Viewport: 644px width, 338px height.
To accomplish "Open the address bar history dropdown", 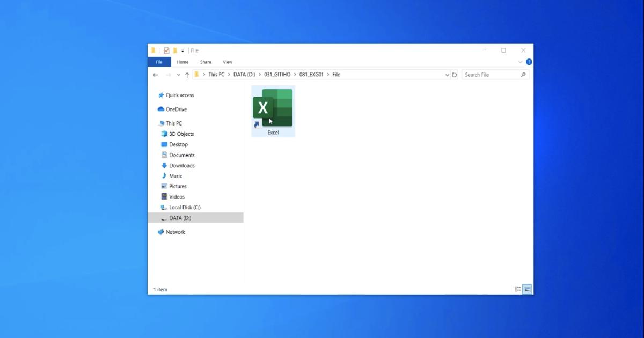I will (x=448, y=75).
